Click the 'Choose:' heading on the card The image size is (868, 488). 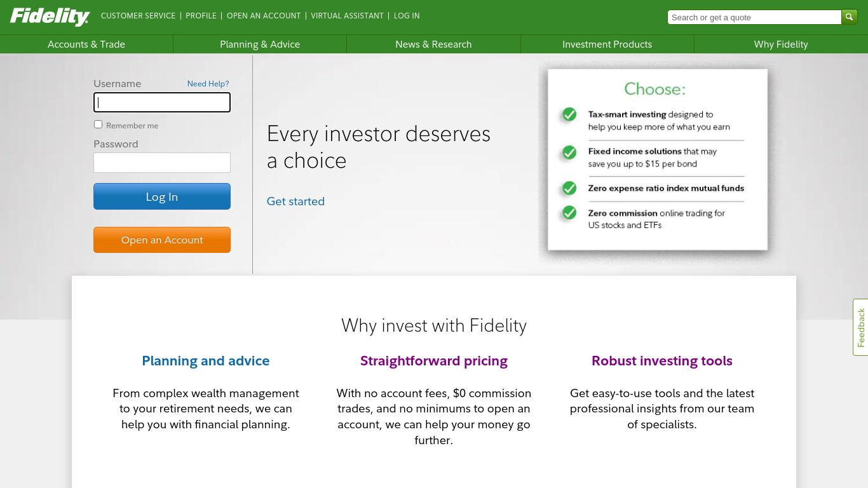point(654,89)
